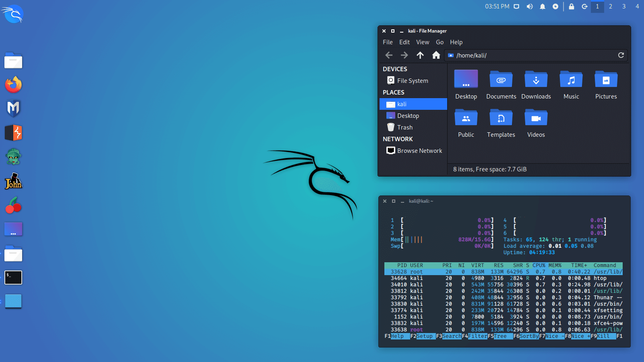
Task: Lock the screen from the panel
Action: [x=572, y=6]
